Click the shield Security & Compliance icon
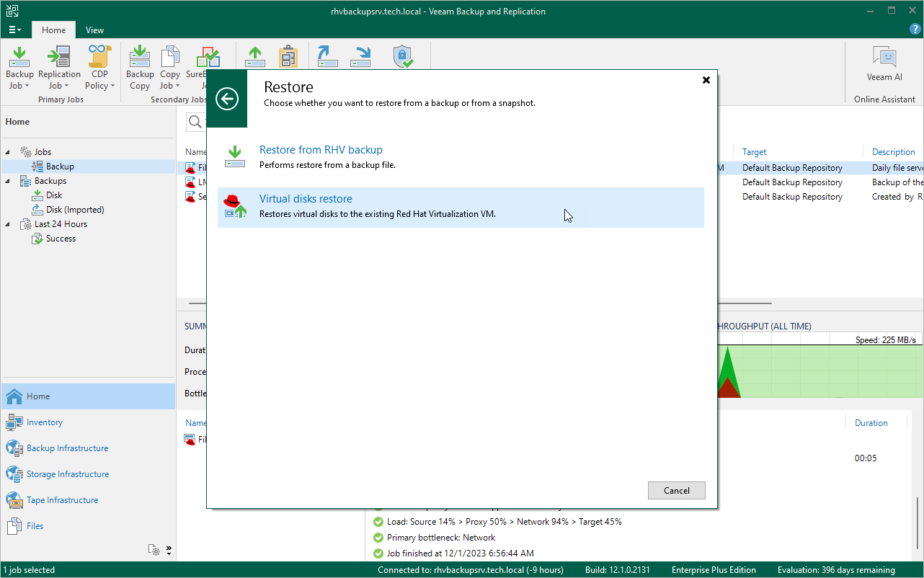 [x=403, y=56]
